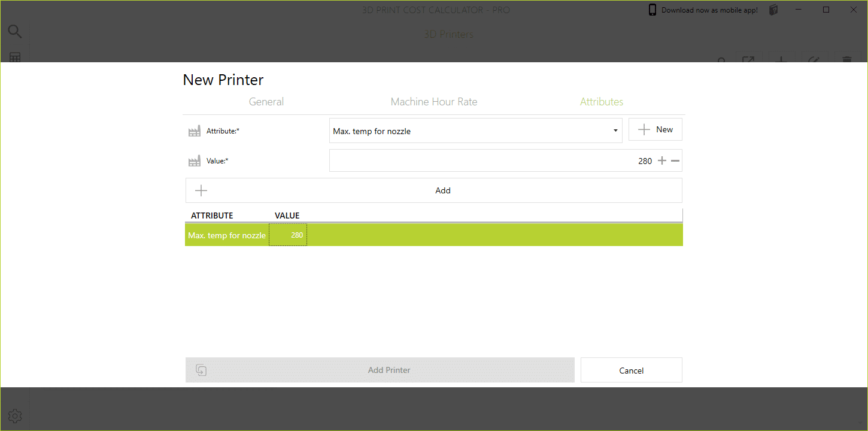Screen dimensions: 868x431
Task: Maximize the application window
Action: [826, 10]
